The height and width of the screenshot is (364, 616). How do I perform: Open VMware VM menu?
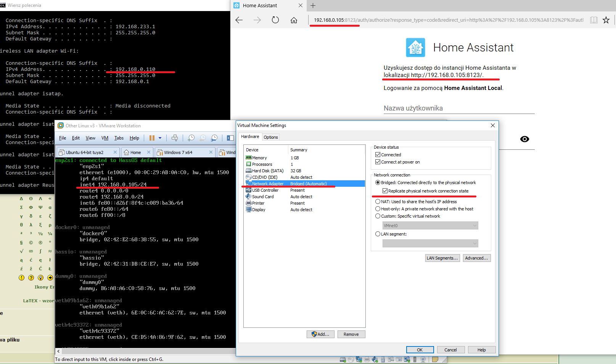pos(105,138)
